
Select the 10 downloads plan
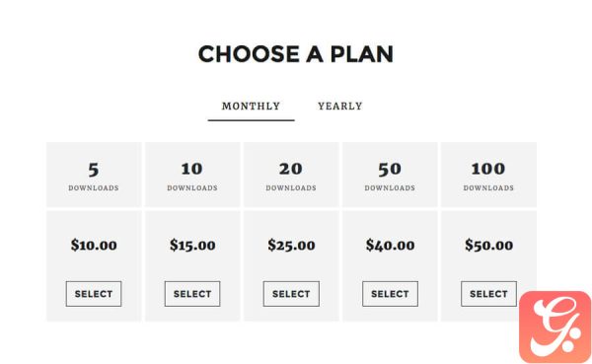[x=192, y=294]
